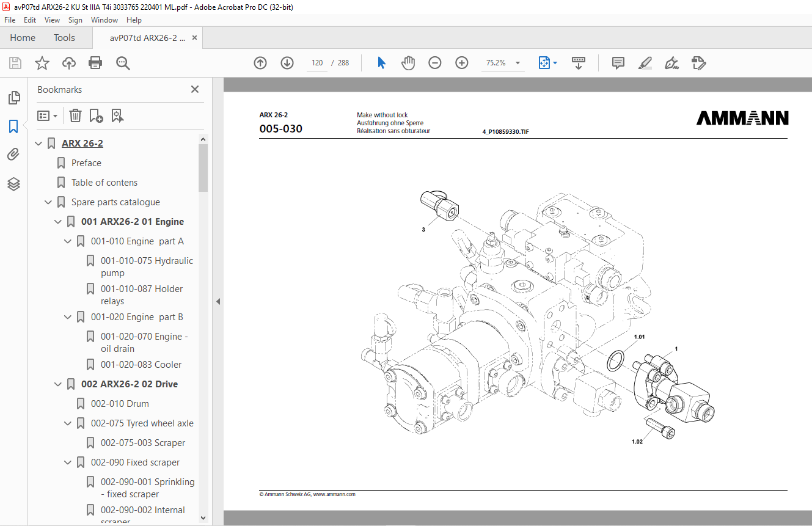Viewport: 812px width, 526px height.
Task: Toggle the bookmarks panel sidebar icon
Action: coord(13,126)
